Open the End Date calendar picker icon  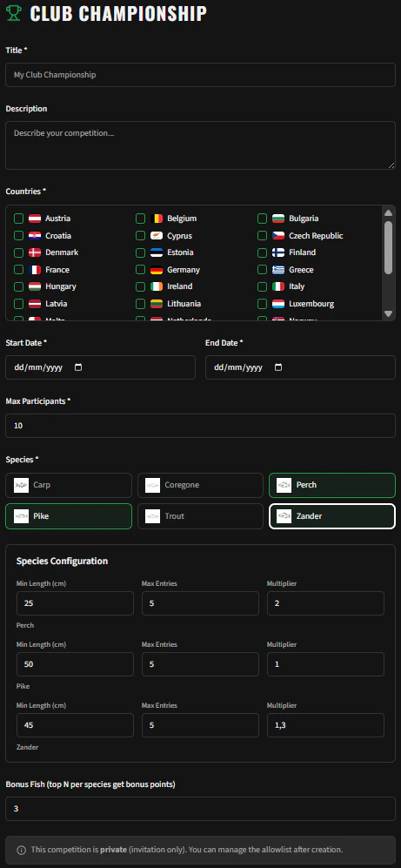coord(278,367)
